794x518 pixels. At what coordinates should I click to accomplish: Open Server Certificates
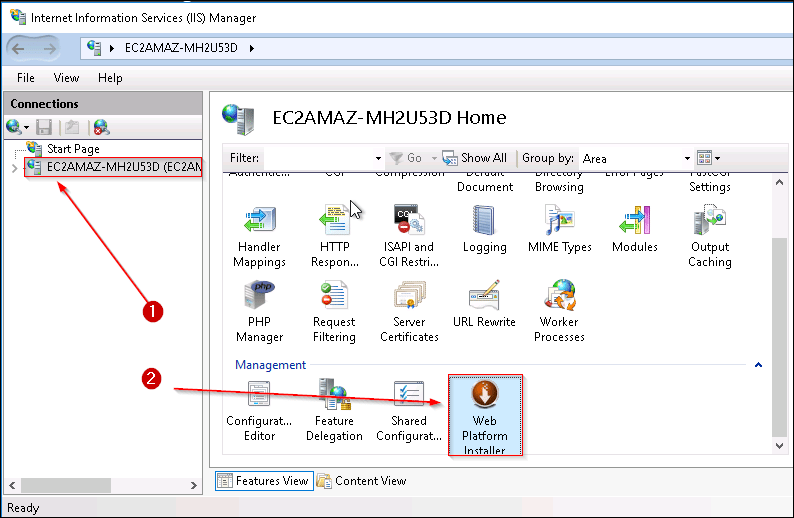[x=409, y=311]
